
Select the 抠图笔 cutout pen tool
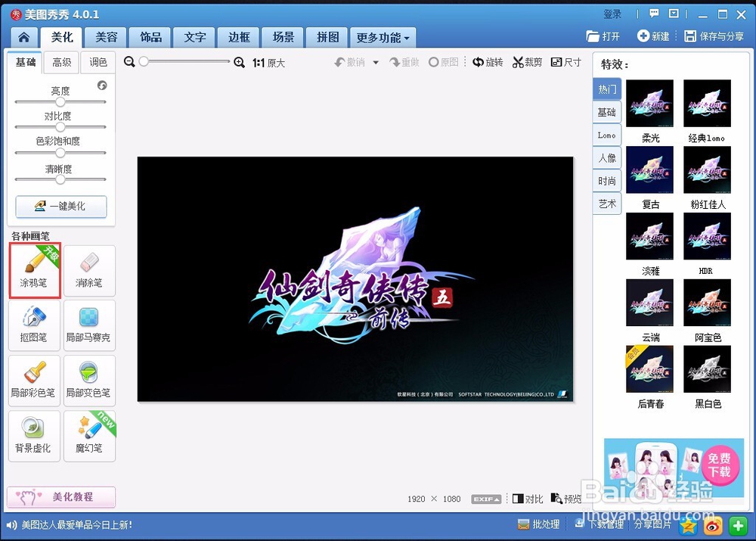pyautogui.click(x=34, y=325)
